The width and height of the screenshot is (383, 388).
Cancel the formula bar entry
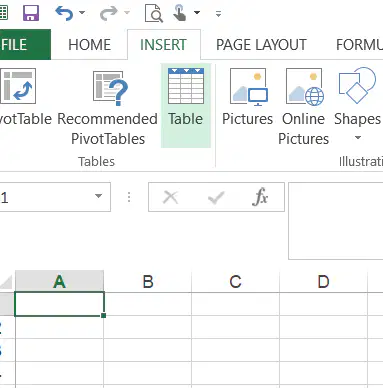click(x=171, y=197)
